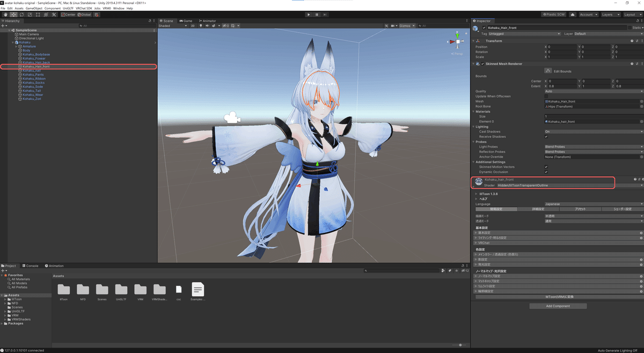Open the Account dropdown
Viewport: 644px width, 353px height.
point(588,14)
